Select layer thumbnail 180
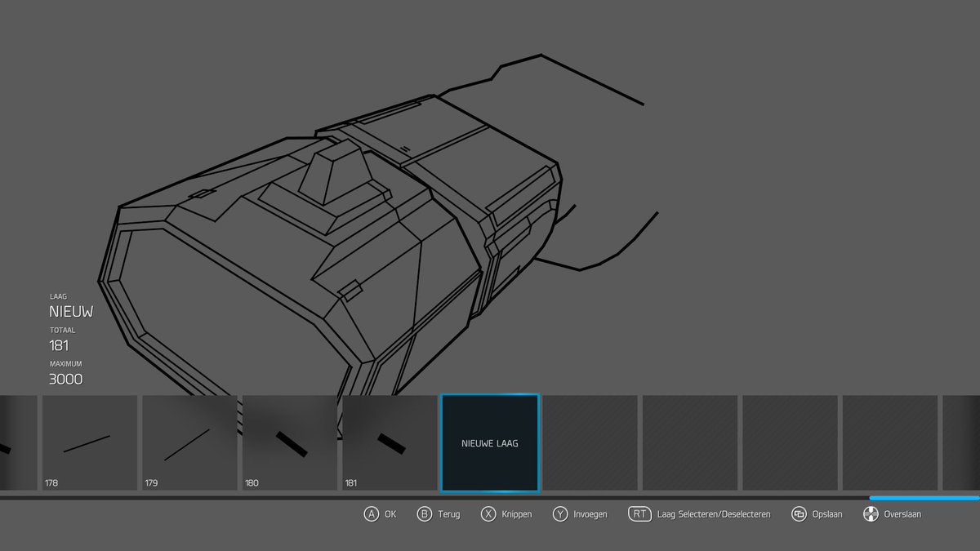This screenshot has height=551, width=980. pos(290,443)
